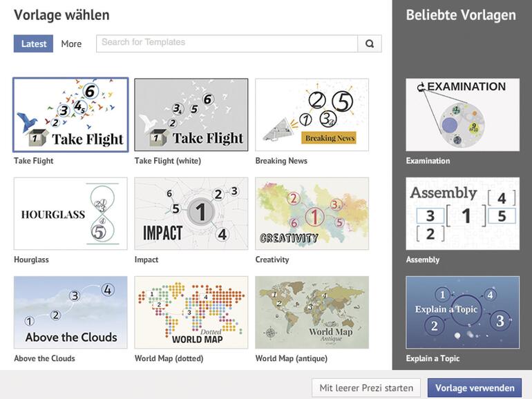Click the Search for Templates field

coord(227,43)
